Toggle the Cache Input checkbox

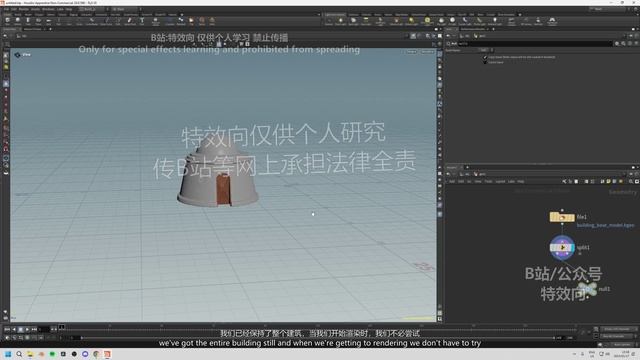[484, 62]
